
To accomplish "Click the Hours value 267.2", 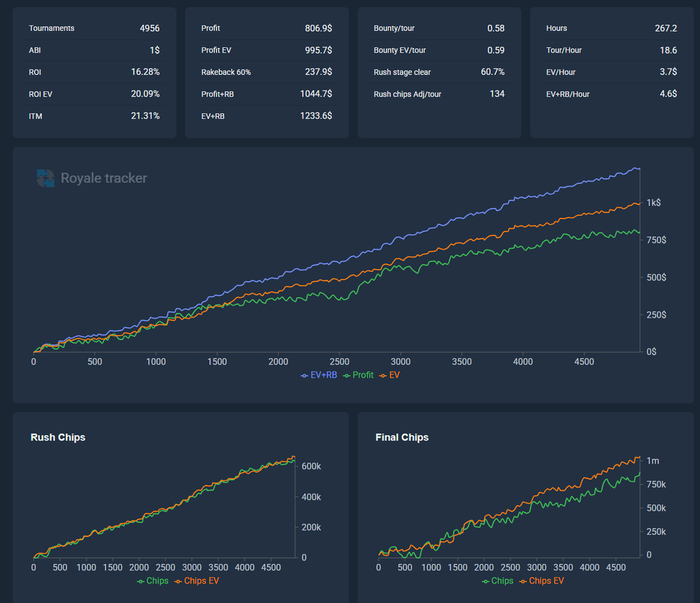I will pyautogui.click(x=666, y=28).
